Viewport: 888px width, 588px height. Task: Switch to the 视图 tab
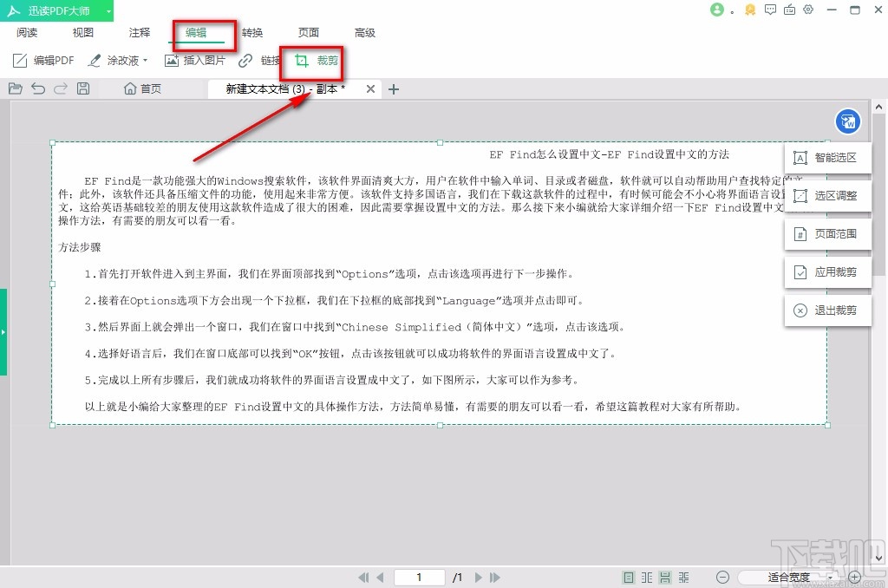82,33
